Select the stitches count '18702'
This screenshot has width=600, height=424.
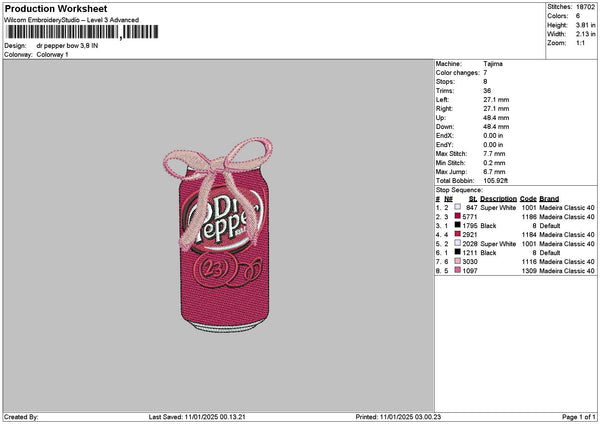[x=585, y=7]
